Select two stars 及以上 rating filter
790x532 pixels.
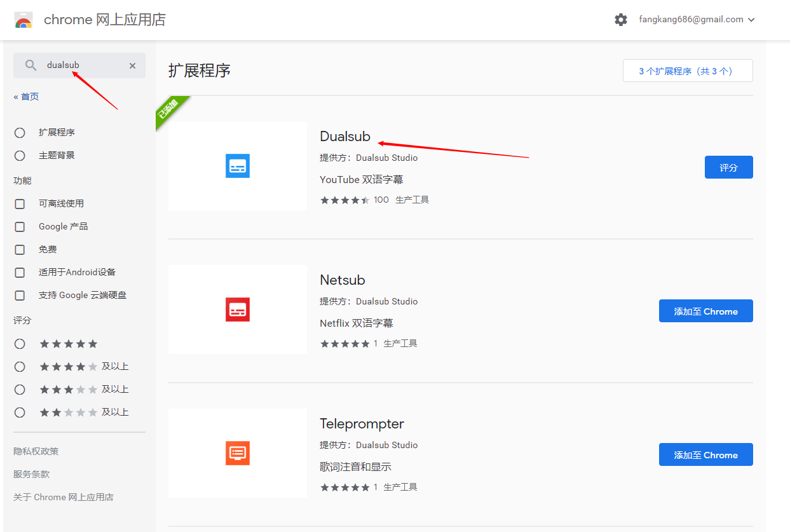coord(20,413)
